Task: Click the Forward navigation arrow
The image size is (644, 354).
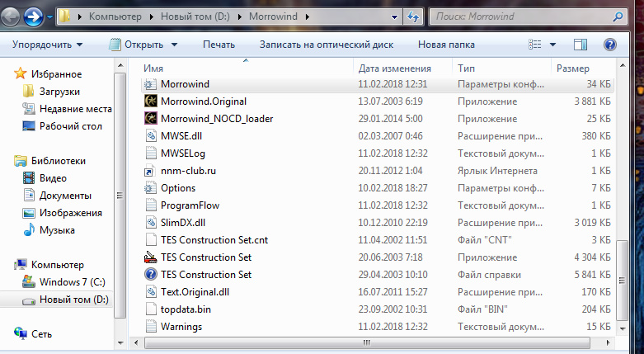Action: (33, 17)
